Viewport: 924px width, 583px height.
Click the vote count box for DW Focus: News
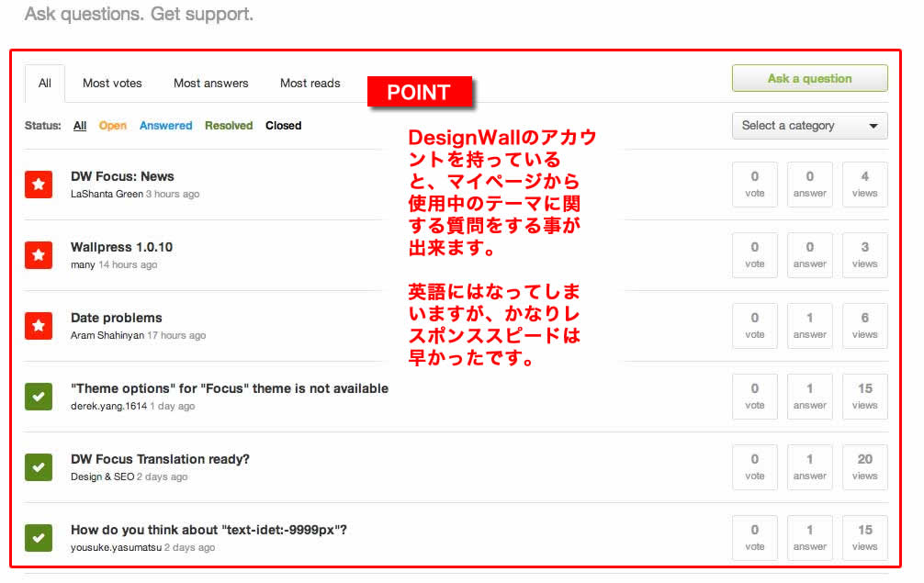coord(755,185)
